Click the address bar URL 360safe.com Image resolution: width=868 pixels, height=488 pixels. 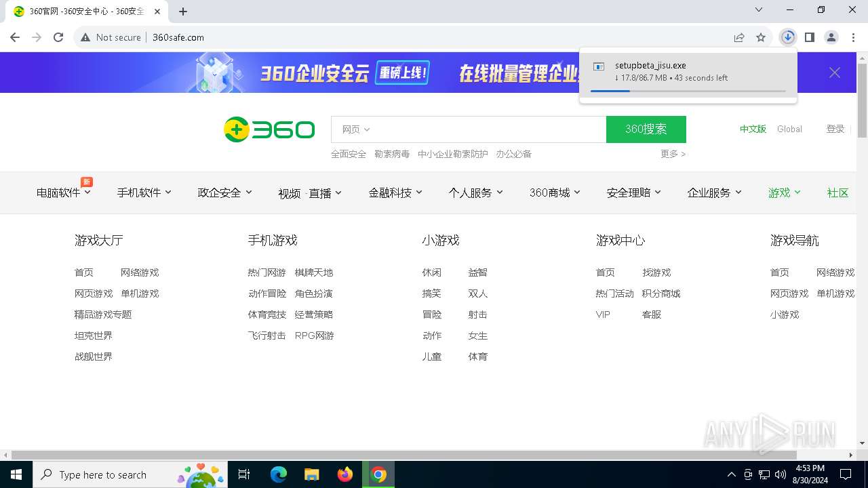tap(178, 37)
